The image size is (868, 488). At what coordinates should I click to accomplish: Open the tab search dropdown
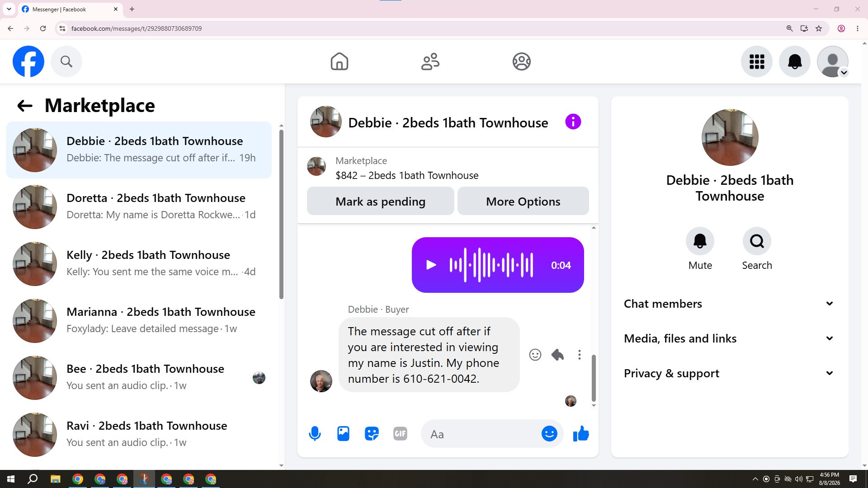click(9, 9)
